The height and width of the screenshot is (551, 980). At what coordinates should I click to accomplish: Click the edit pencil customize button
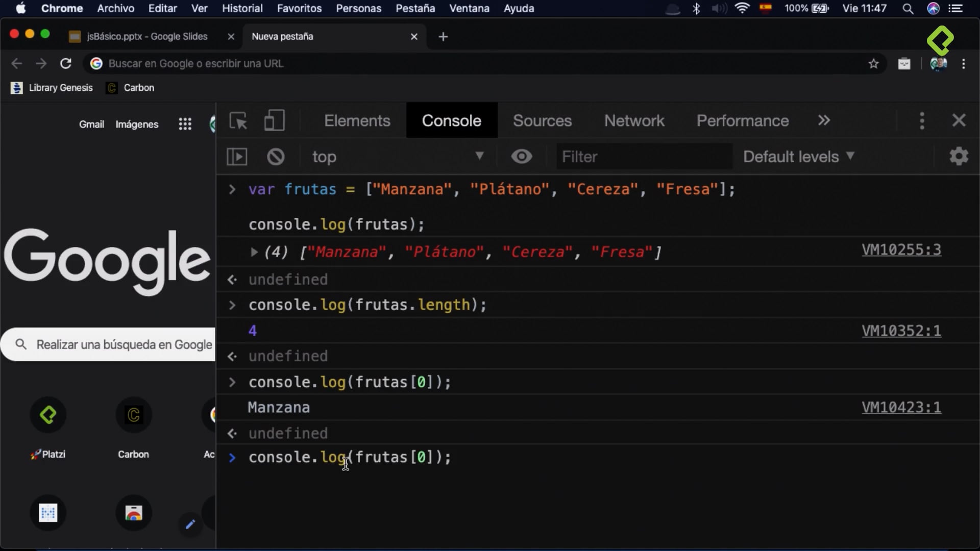coord(190,524)
